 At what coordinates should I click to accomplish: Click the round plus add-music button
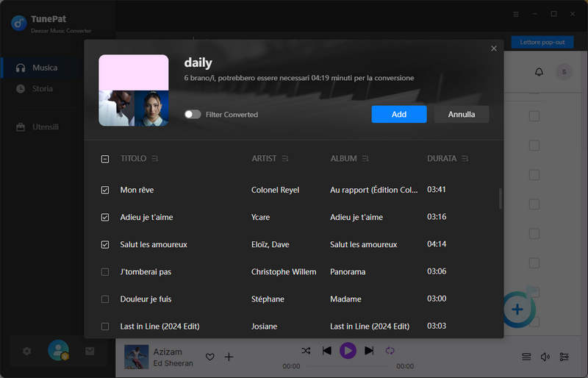[x=518, y=310]
